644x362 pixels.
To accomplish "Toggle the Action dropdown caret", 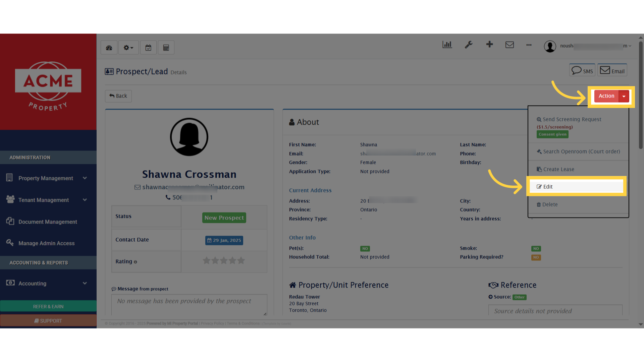I will [x=624, y=96].
